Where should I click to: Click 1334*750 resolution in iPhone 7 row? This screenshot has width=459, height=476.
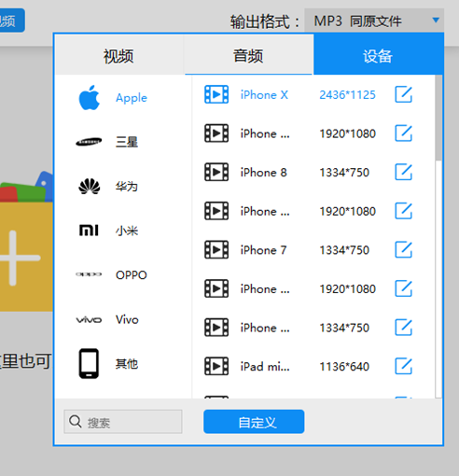click(x=344, y=250)
